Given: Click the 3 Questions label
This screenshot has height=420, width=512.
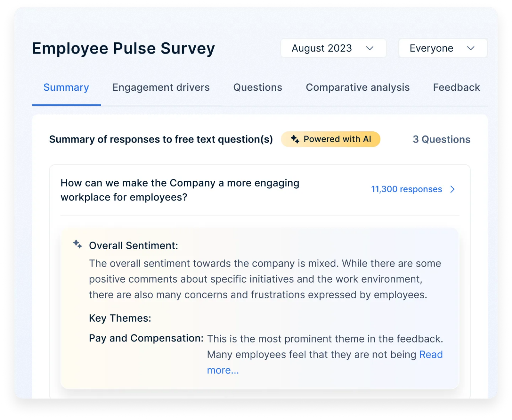Looking at the screenshot, I should click(441, 139).
